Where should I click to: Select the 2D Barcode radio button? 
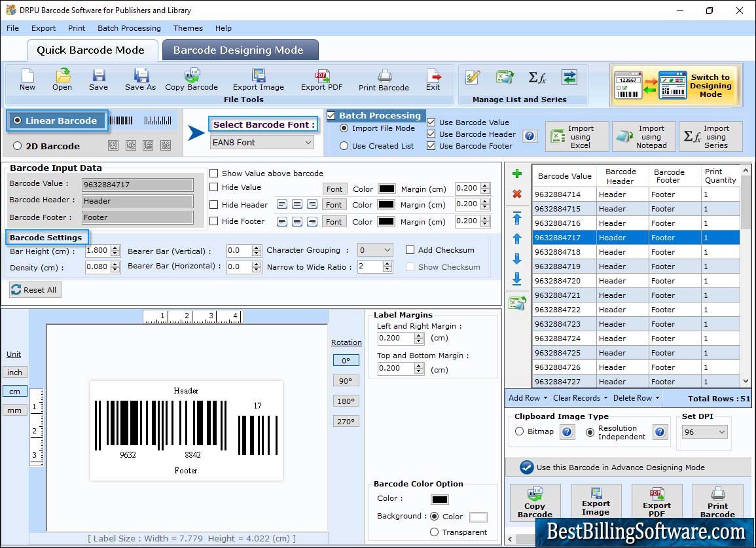click(18, 146)
